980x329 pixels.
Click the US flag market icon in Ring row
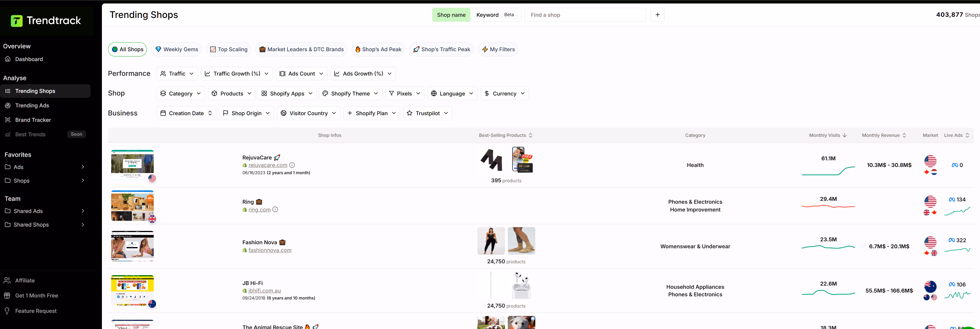pyautogui.click(x=930, y=202)
